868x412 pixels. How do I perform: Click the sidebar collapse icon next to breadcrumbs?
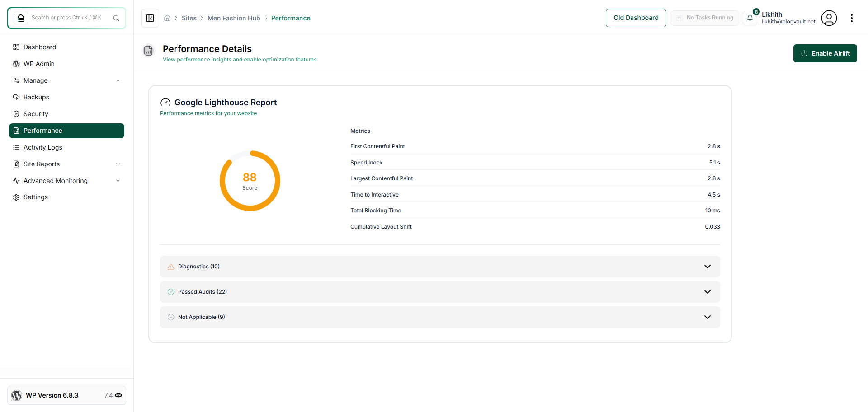pos(150,18)
